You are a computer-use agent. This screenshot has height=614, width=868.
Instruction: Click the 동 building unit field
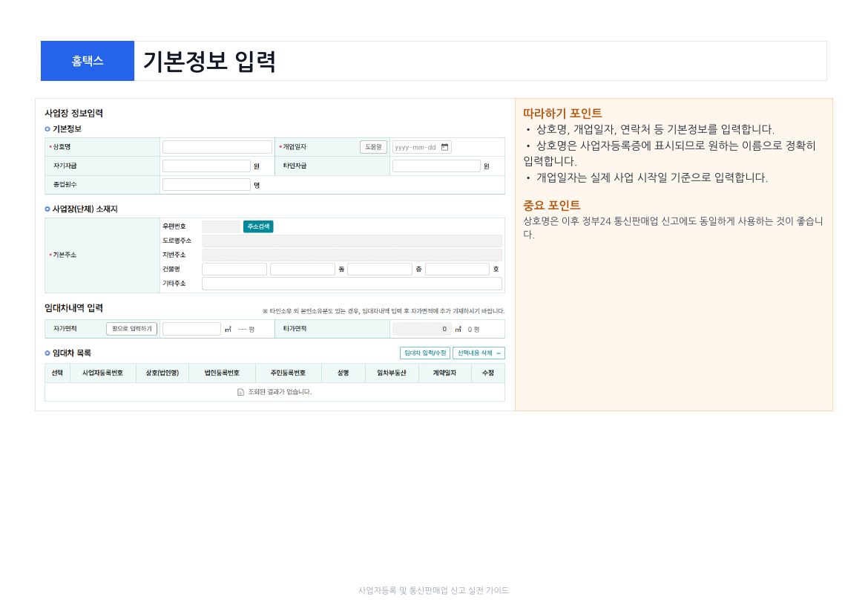[302, 270]
